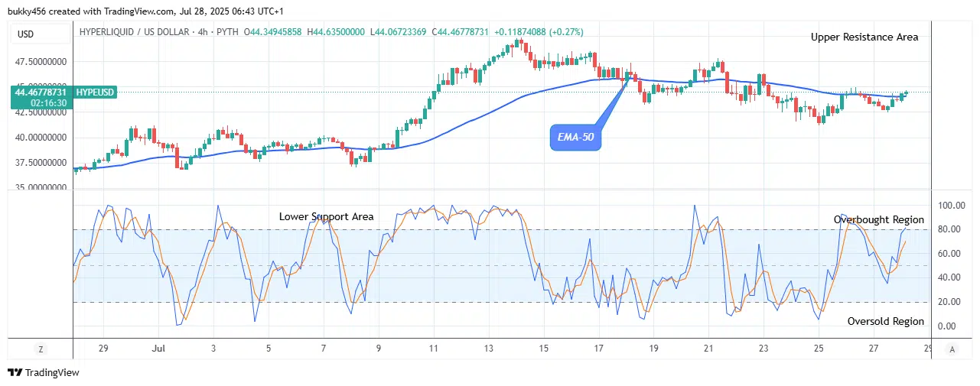Screen dimensions: 980x386
Task: Click the Upper Resistance Area annotation
Action: coord(864,37)
